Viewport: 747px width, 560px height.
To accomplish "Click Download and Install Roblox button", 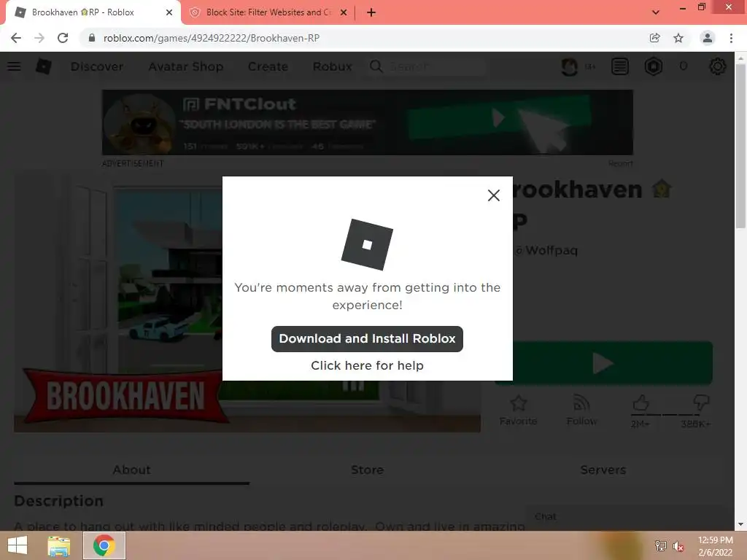I will (x=367, y=338).
